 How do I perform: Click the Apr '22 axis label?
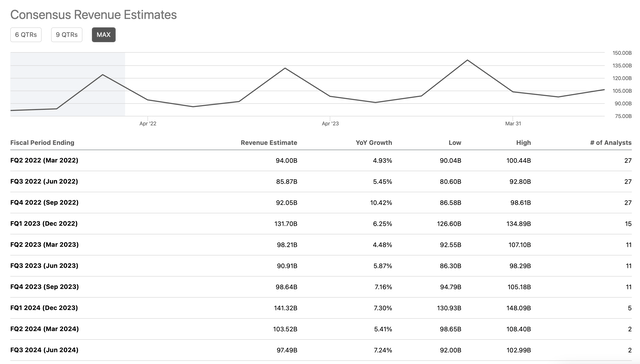(148, 123)
